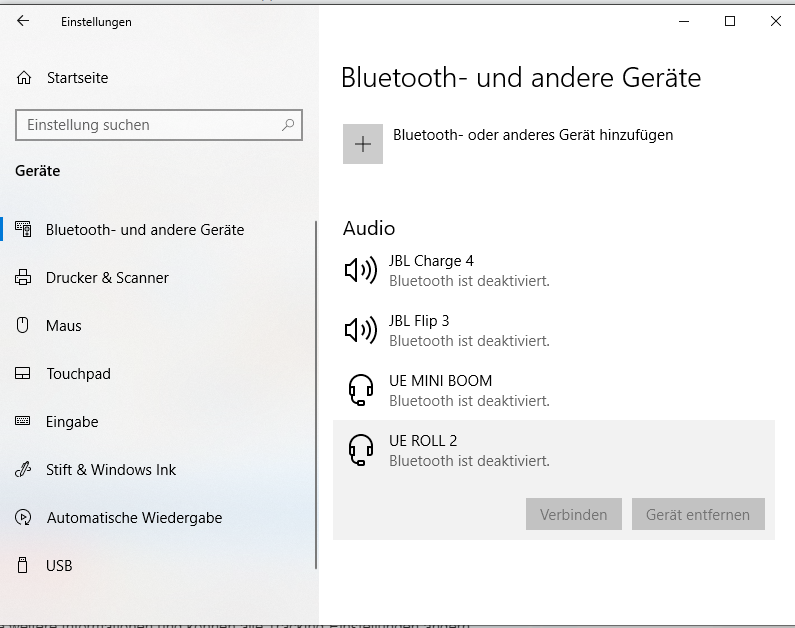Go back with the arrow icon
795x628 pixels.
[x=23, y=21]
